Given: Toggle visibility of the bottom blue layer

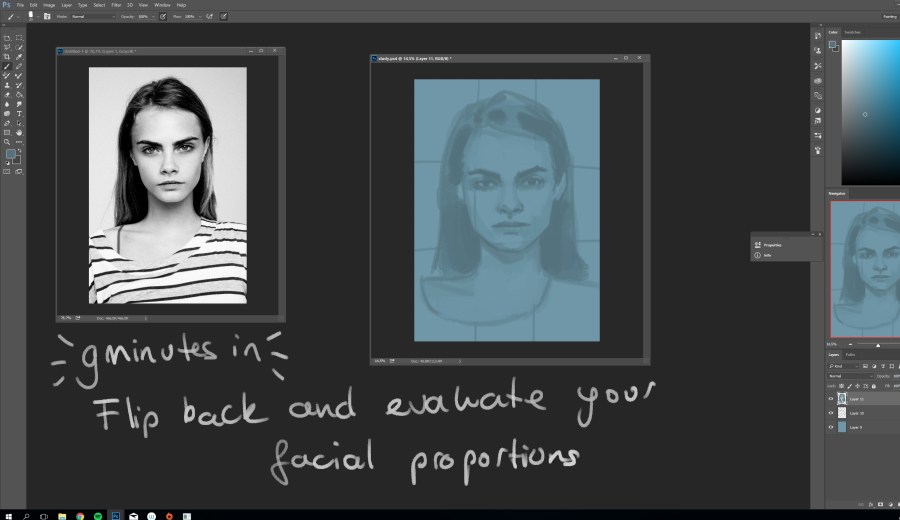Looking at the screenshot, I should (831, 427).
